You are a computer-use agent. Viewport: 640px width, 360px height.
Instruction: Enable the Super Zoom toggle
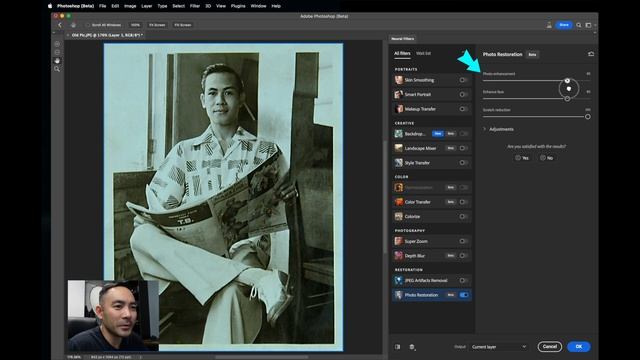click(463, 241)
